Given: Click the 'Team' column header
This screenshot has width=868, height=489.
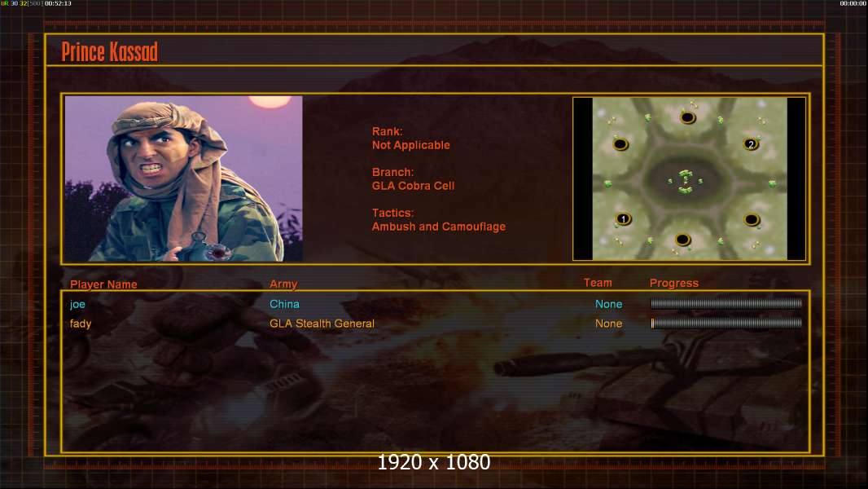Looking at the screenshot, I should pos(598,283).
